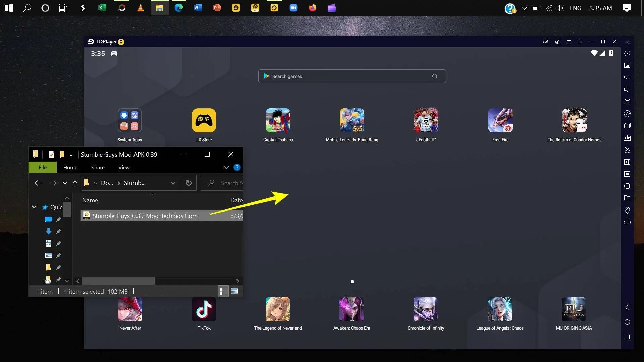Click the View tab in File Explorer

(x=124, y=167)
